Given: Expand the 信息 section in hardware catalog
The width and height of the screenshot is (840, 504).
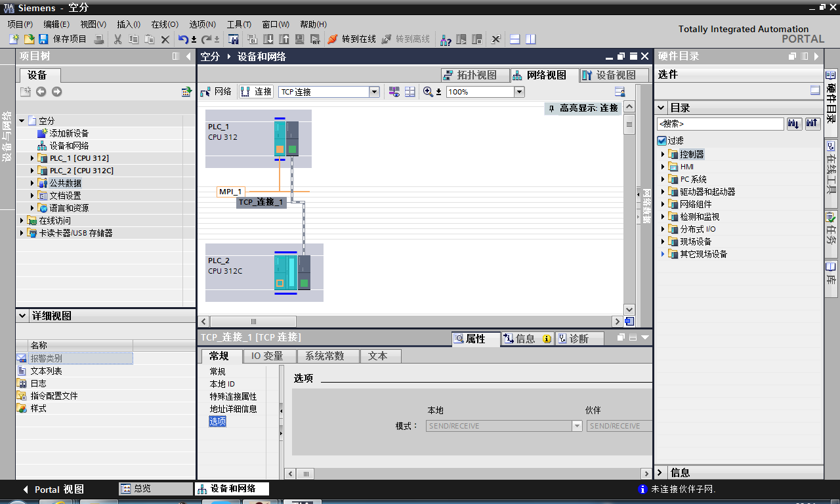Looking at the screenshot, I should pos(661,472).
